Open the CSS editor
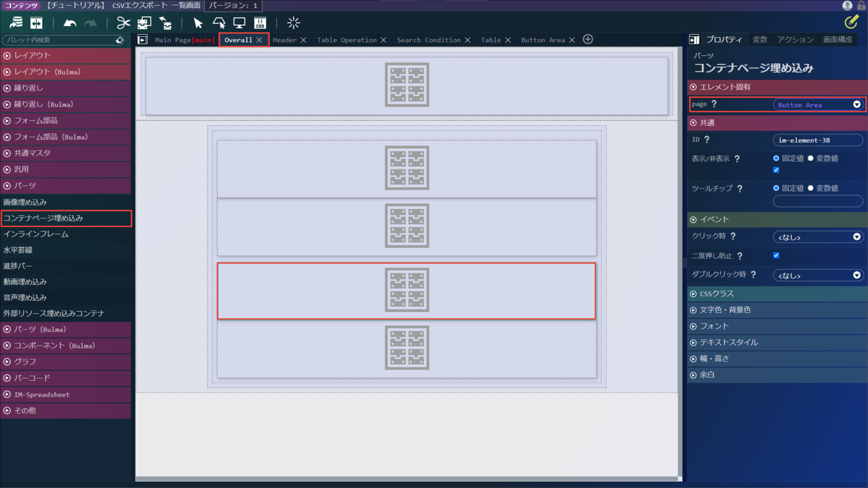Viewport: 868px width, 488px height. coord(260,23)
